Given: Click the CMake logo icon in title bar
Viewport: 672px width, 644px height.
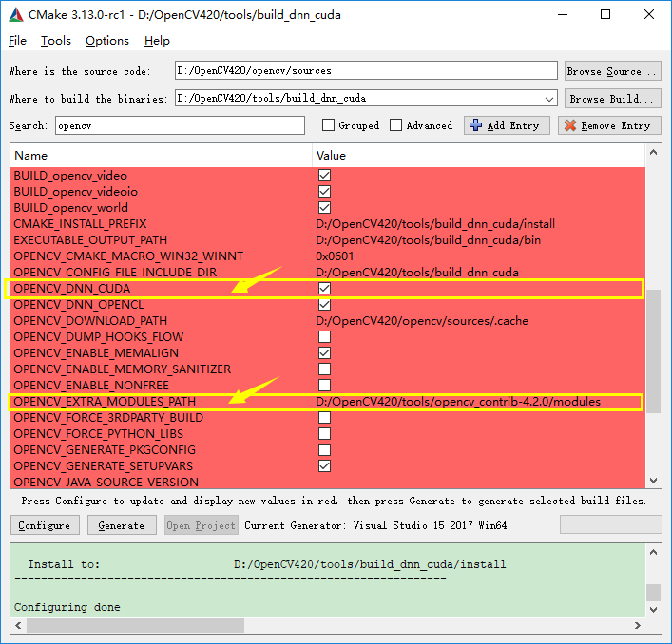Looking at the screenshot, I should coord(16,14).
